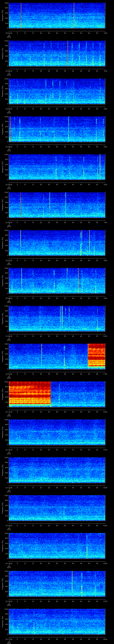Click the 10:00 end time label
Image resolution: width=114 pixels, height=644 pixels.
tap(105, 336)
